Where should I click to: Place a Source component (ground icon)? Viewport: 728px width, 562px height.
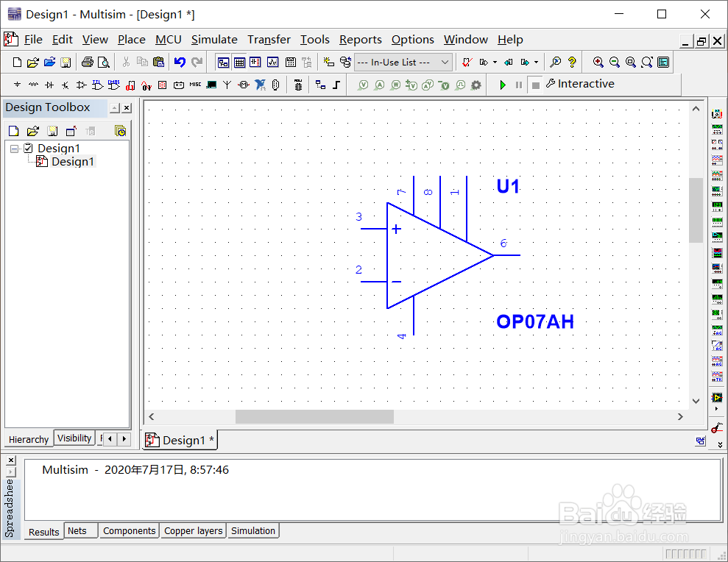[x=17, y=85]
